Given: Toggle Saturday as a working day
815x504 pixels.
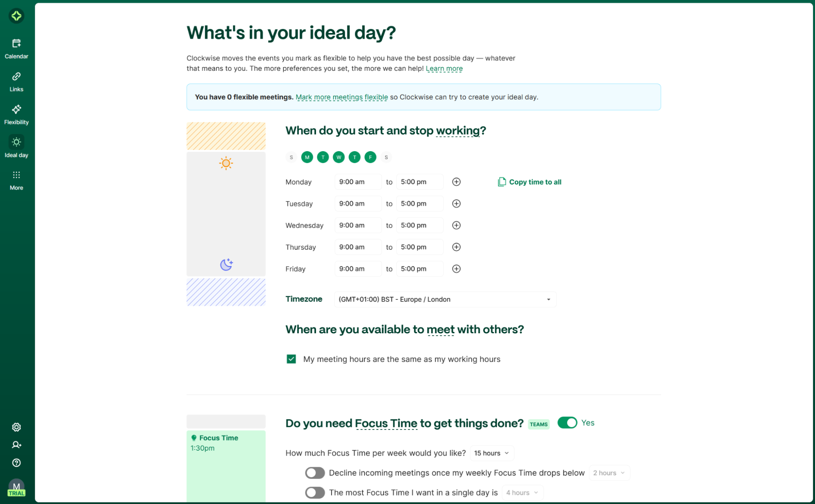Looking at the screenshot, I should [x=386, y=157].
